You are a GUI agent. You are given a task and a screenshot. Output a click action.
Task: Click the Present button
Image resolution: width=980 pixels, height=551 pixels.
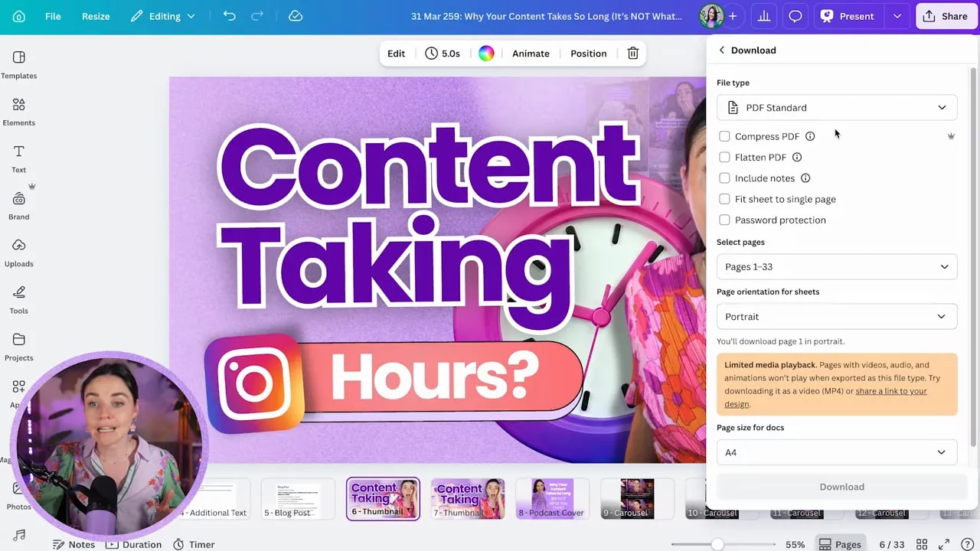[848, 16]
